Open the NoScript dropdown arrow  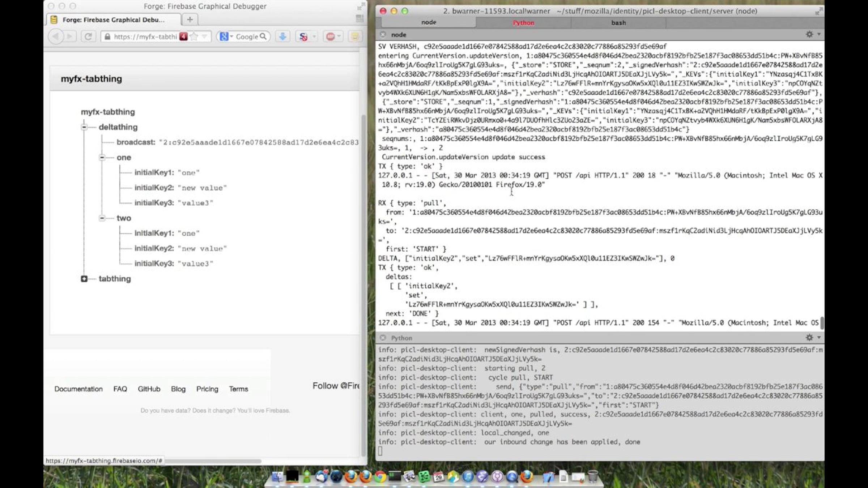[x=314, y=37]
